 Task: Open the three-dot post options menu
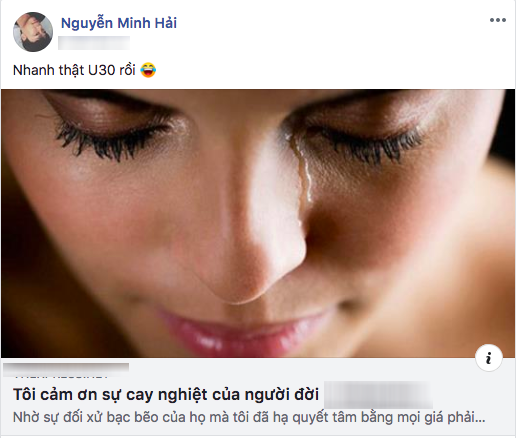[498, 20]
